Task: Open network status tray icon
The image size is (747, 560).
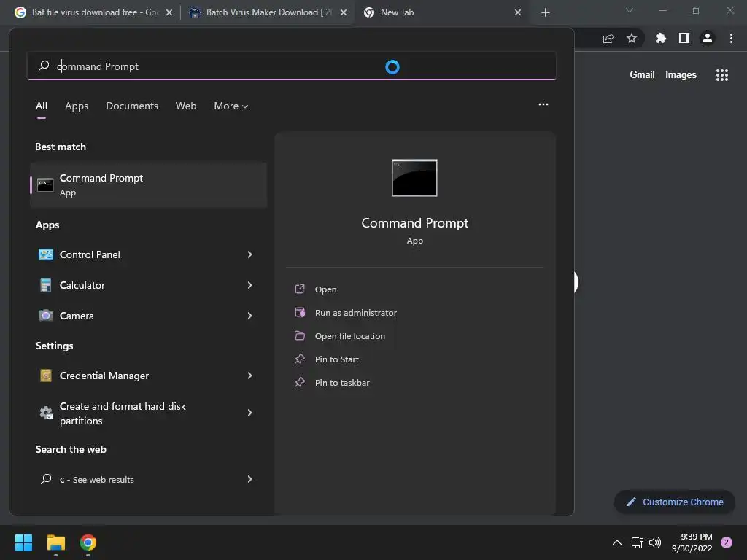Action: pos(638,542)
